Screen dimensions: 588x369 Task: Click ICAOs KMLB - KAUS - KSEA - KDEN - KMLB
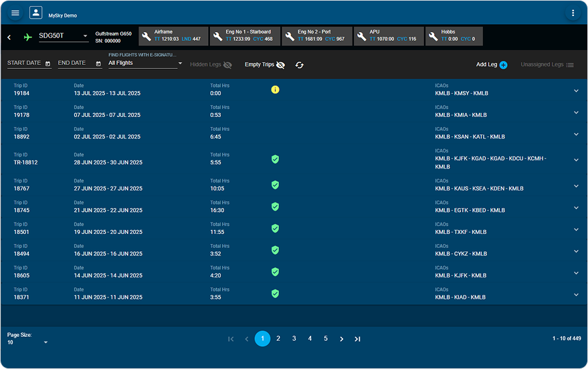(479, 189)
